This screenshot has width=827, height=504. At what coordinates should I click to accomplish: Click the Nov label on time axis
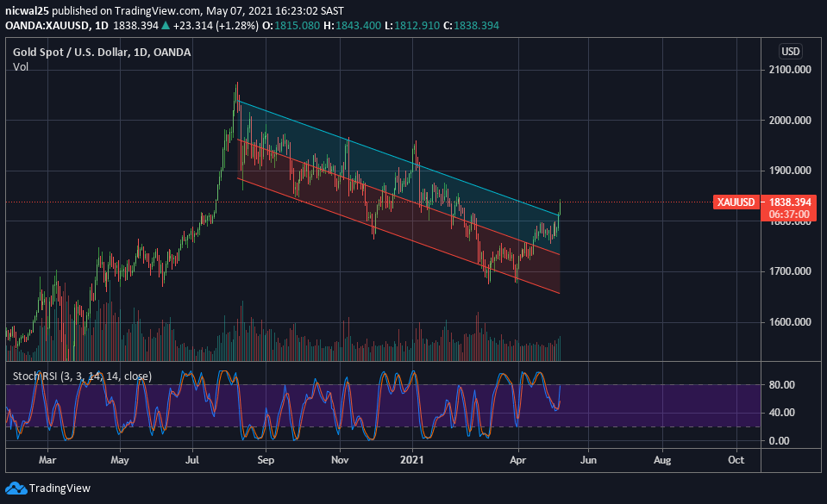point(340,460)
